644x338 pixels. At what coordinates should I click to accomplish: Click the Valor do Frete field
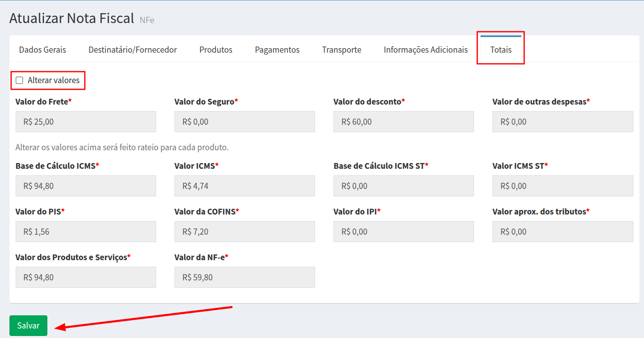click(86, 122)
